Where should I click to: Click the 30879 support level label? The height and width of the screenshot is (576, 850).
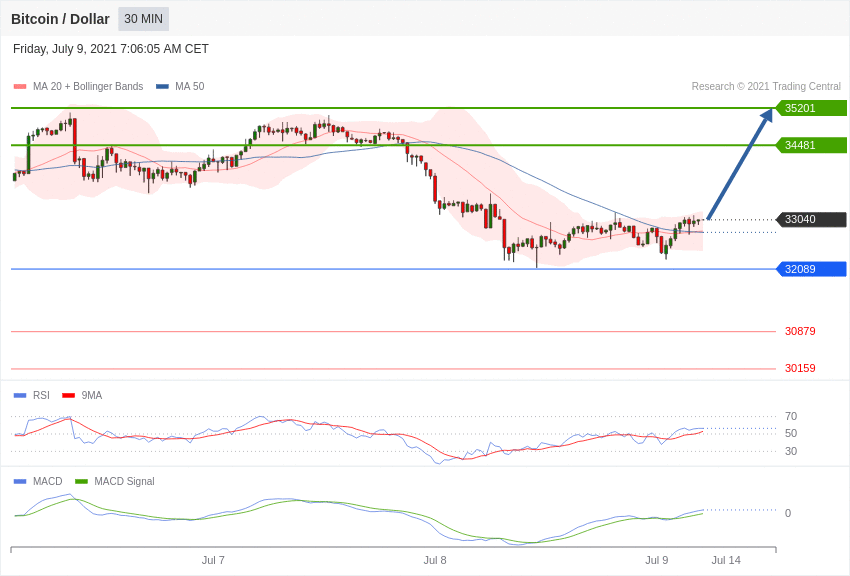point(800,332)
